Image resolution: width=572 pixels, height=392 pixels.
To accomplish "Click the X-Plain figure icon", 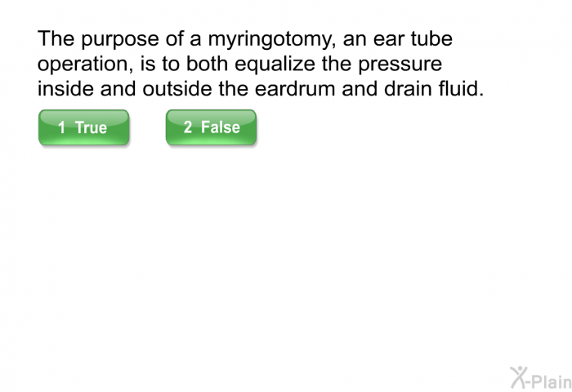I will pos(518,377).
